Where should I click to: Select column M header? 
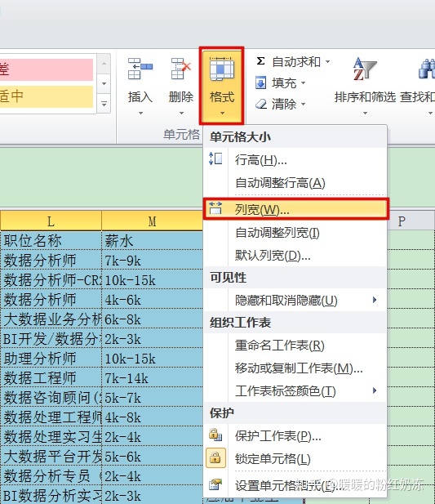152,221
